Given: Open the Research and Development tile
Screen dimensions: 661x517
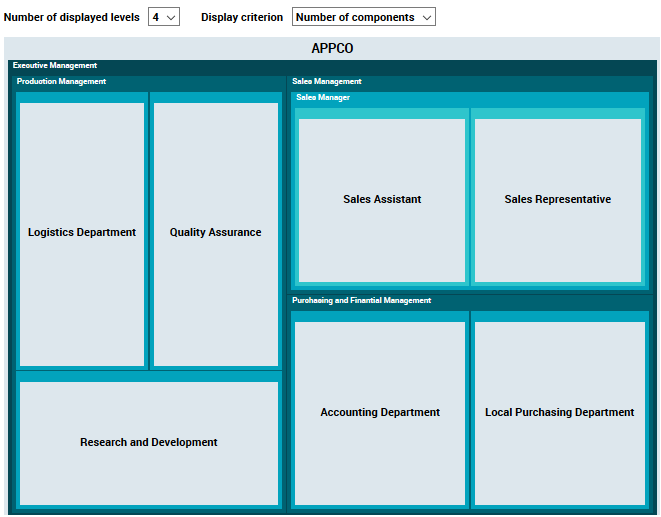Looking at the screenshot, I should click(x=149, y=443).
